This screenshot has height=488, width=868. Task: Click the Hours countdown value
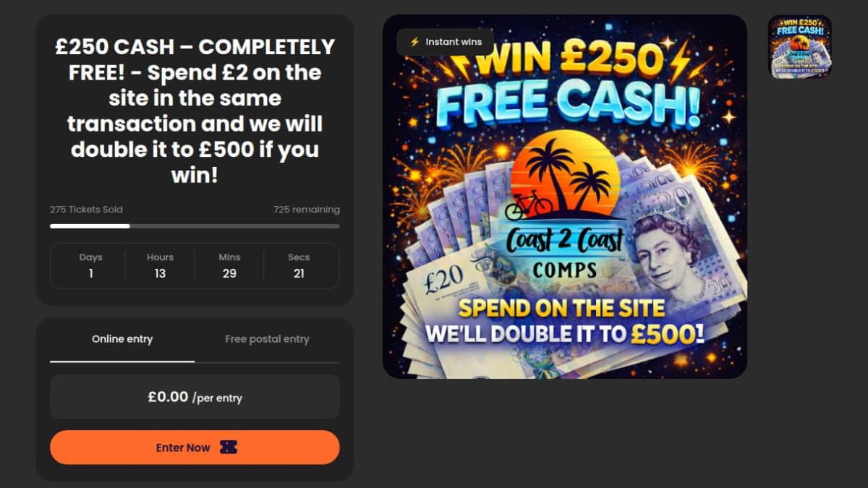(x=160, y=273)
